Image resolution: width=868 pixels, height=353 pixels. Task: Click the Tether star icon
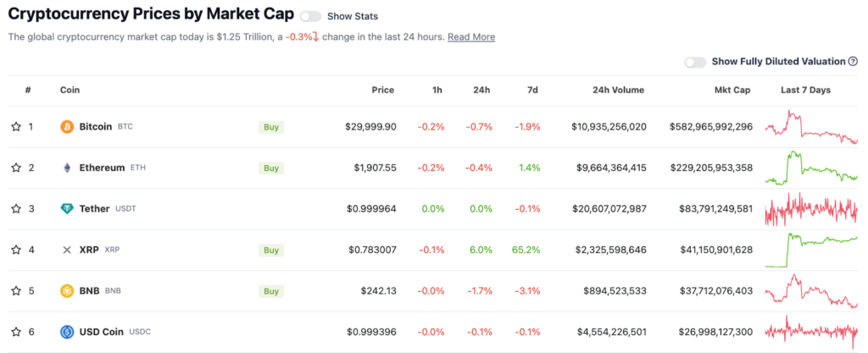tap(16, 209)
